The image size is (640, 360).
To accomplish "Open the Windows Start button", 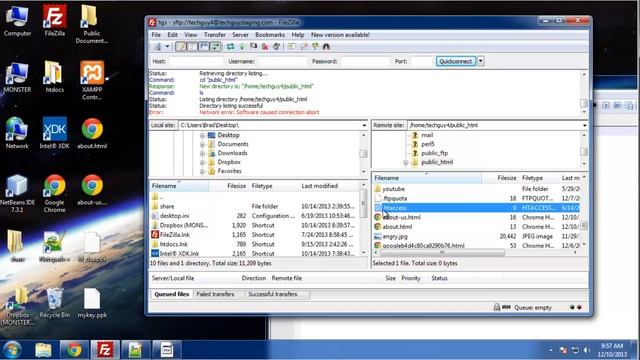I will click(12, 350).
